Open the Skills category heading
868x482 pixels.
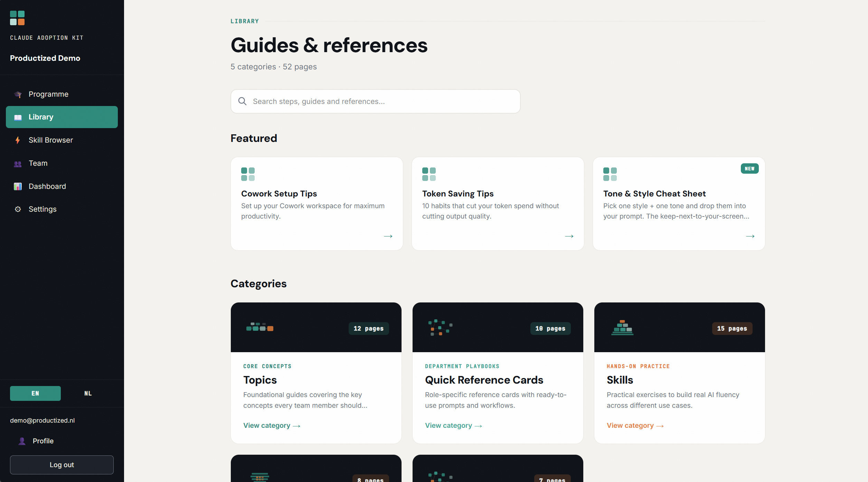620,380
